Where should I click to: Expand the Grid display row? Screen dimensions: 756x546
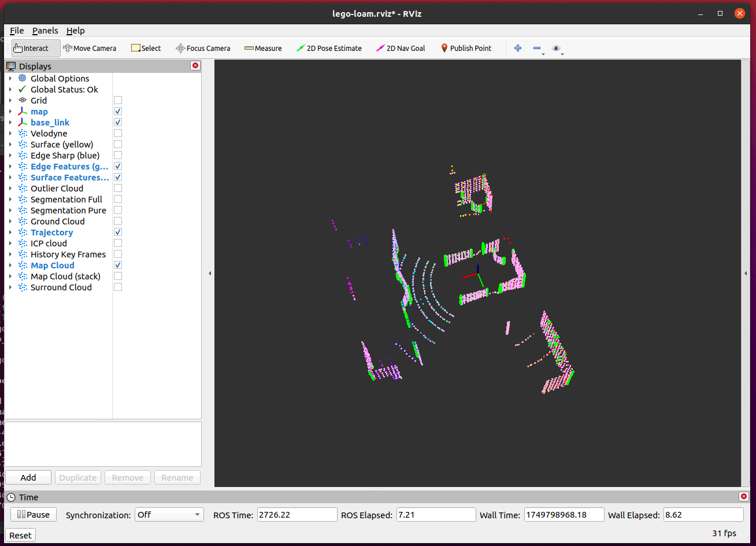click(10, 100)
